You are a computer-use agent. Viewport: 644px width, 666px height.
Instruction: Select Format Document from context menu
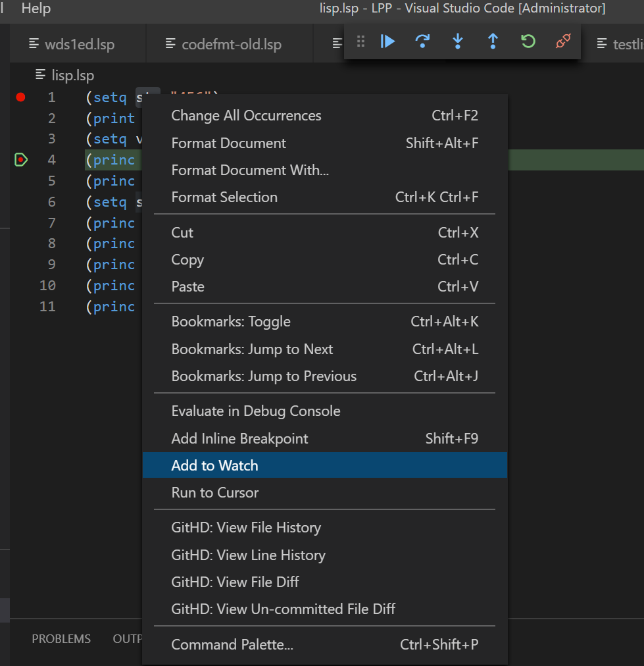[x=325, y=143]
